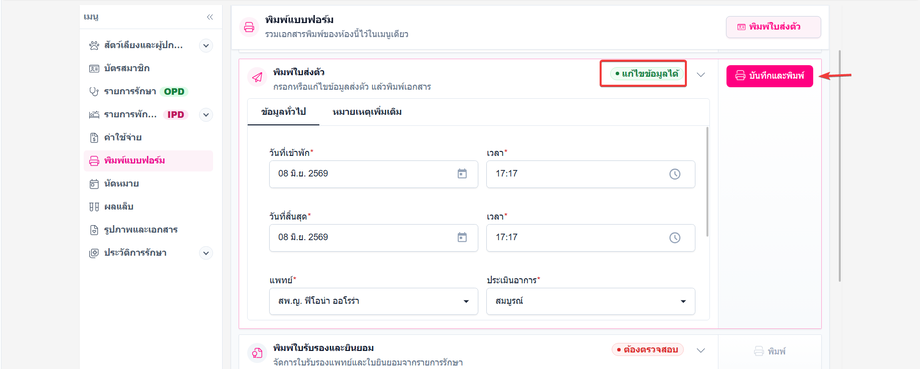
Task: Collapse the sidebar menu with double chevron
Action: pos(210,17)
